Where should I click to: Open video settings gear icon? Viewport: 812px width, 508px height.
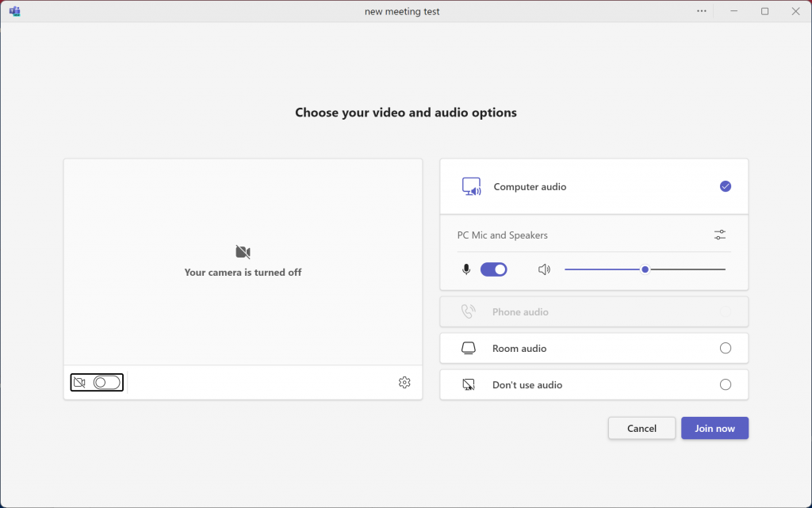[x=404, y=383]
